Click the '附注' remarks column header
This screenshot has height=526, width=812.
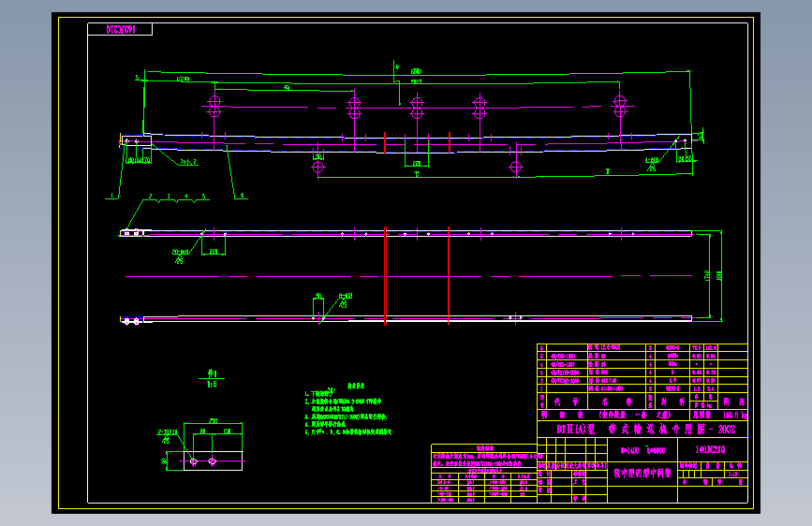click(x=734, y=402)
